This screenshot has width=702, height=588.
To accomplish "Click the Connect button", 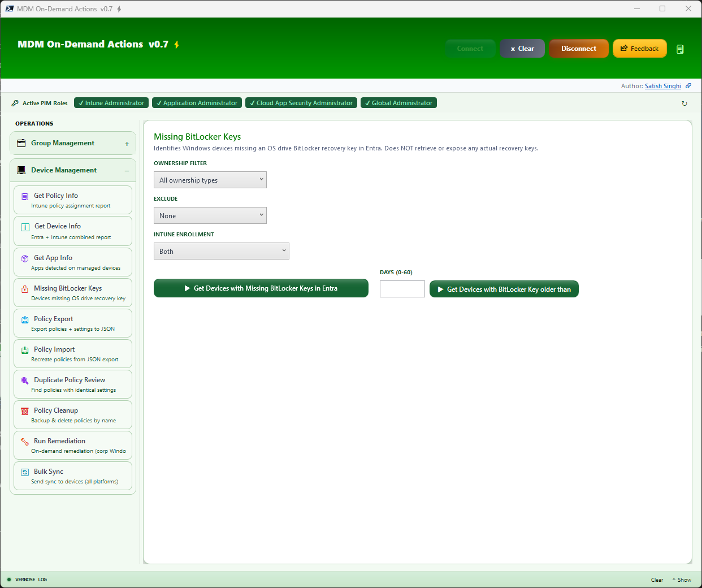I will pyautogui.click(x=470, y=49).
